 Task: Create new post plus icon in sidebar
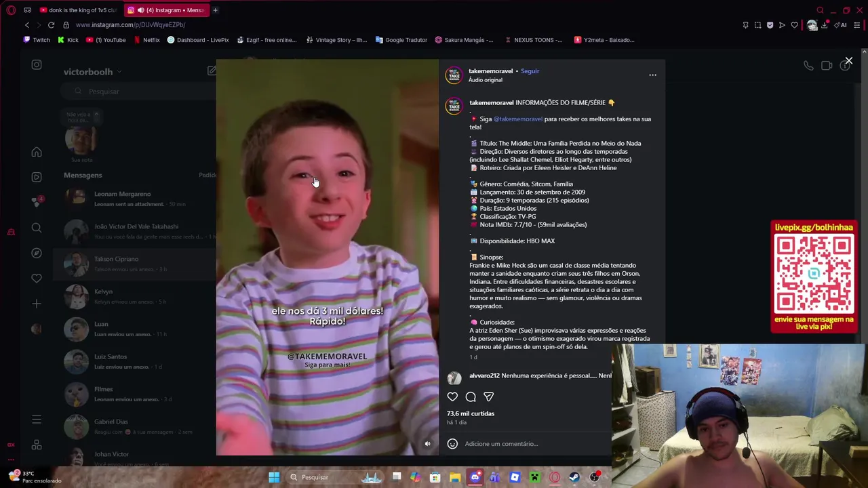tap(37, 304)
